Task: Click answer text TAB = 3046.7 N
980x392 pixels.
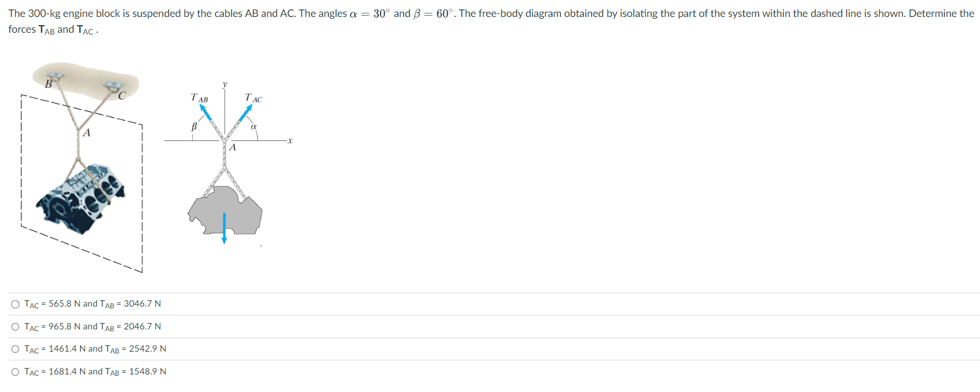Action: 130,304
